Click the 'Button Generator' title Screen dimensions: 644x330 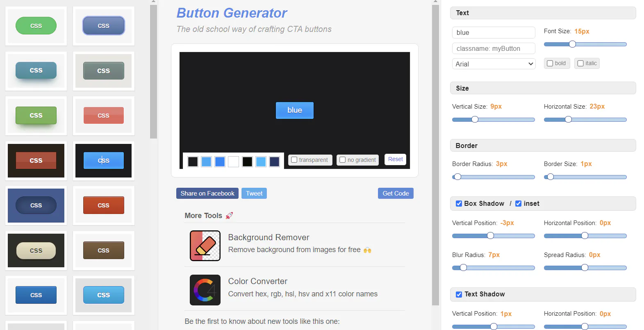point(232,13)
